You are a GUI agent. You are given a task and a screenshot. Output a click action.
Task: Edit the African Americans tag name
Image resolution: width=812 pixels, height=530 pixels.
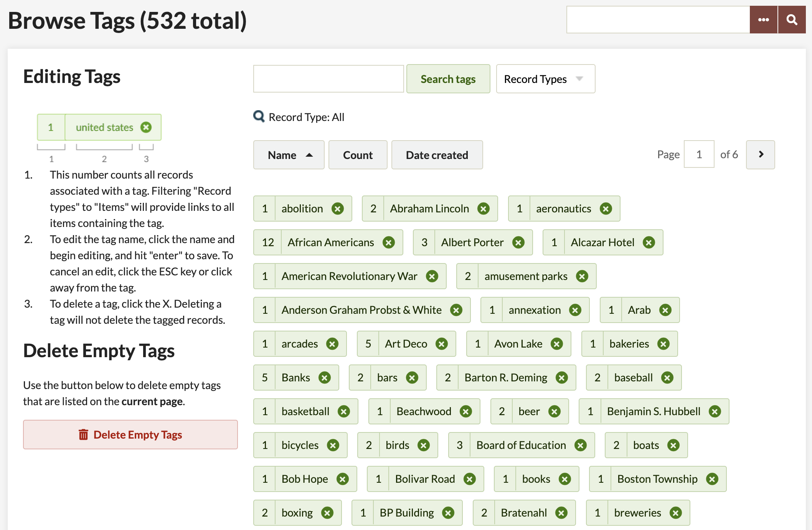click(x=331, y=242)
